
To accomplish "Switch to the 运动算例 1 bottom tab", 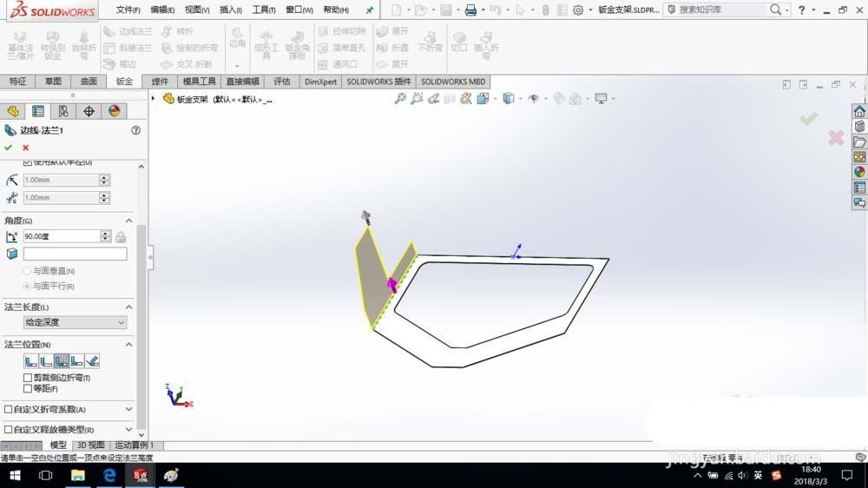I will (135, 445).
